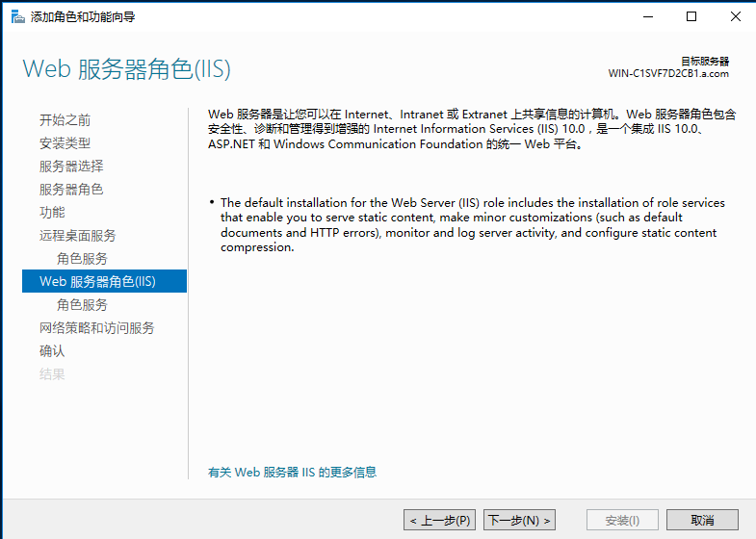Cancel the wizard with 取消
756x539 pixels.
[702, 521]
